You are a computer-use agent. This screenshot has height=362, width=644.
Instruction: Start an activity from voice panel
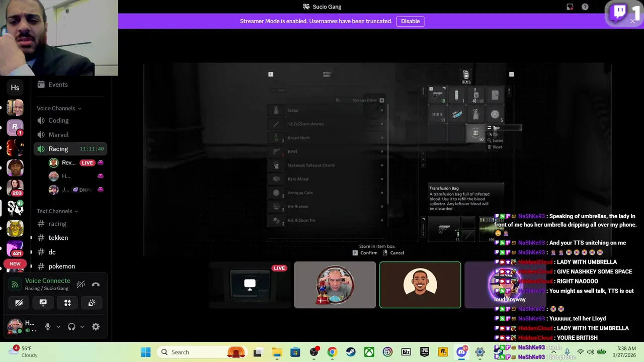67,303
